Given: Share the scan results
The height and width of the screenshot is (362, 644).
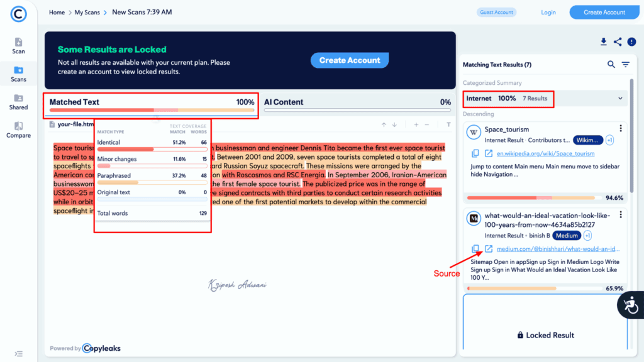Looking at the screenshot, I should tap(616, 41).
